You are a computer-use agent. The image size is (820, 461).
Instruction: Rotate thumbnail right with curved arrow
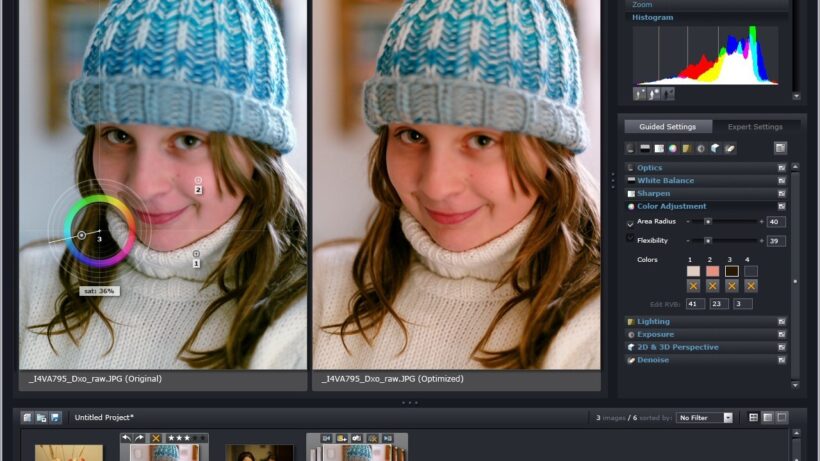[x=140, y=438]
